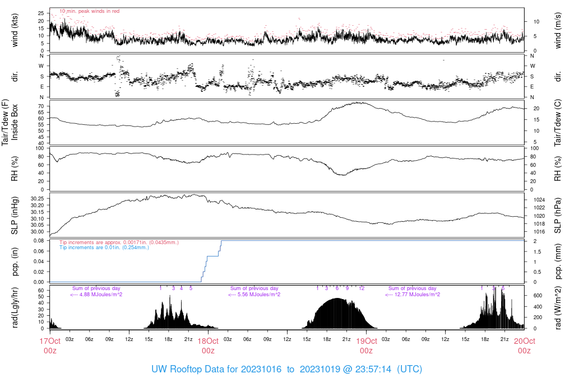Click the 1.5 tick on pcp. (mm) axis

(537, 251)
